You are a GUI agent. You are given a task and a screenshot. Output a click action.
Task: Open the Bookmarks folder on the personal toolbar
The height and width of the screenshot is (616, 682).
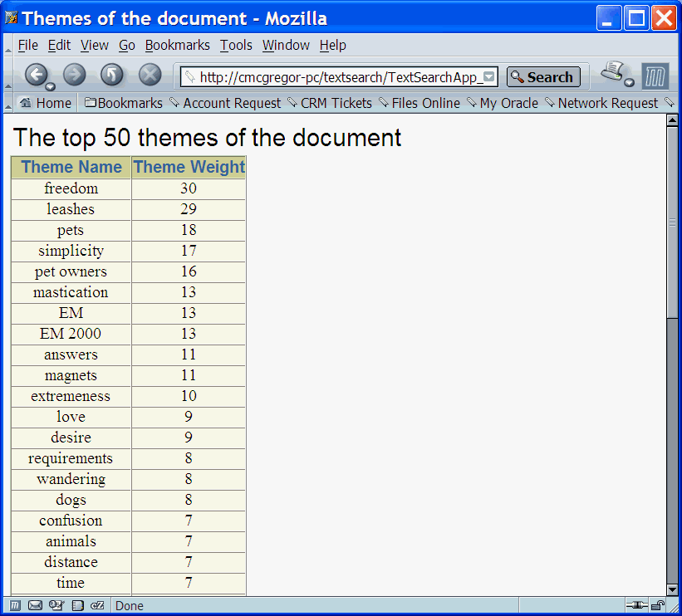(x=122, y=103)
